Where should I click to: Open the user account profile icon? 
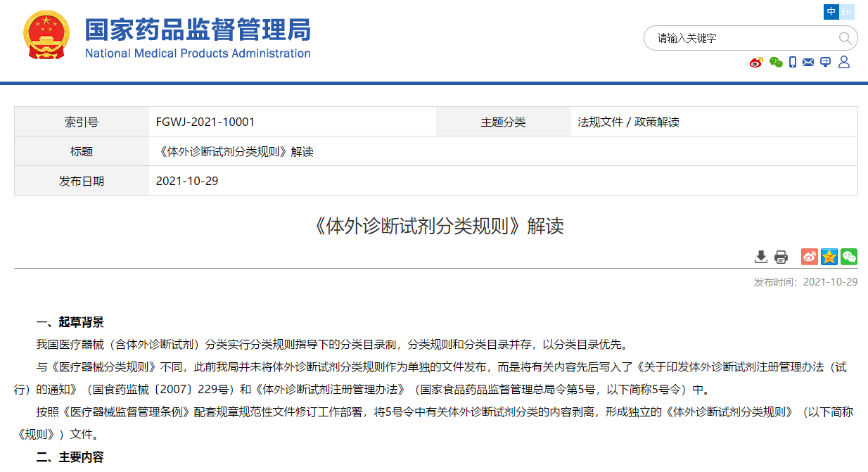[844, 63]
